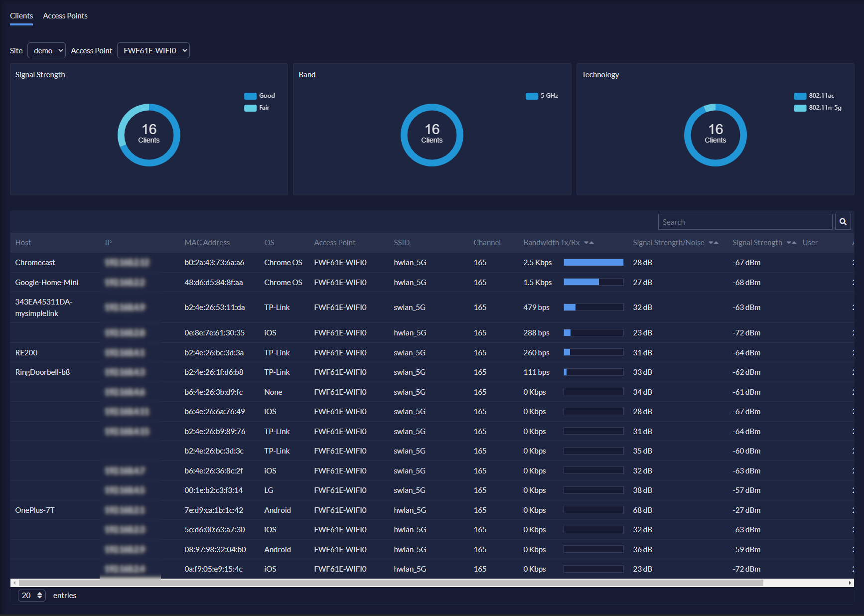Click the Signal Strength donut chart
864x616 pixels.
point(149,135)
